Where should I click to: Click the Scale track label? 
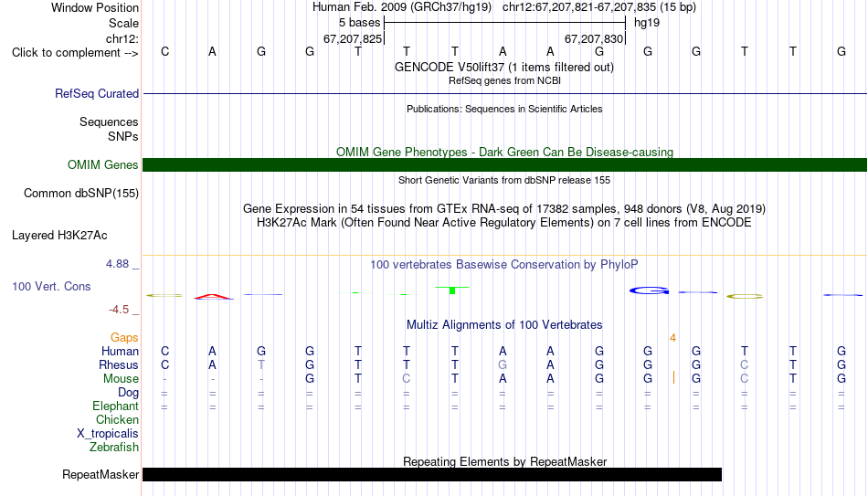coord(123,23)
